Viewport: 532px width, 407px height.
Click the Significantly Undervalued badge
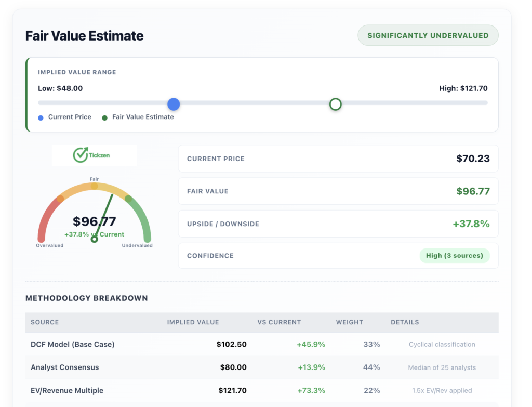(x=428, y=35)
